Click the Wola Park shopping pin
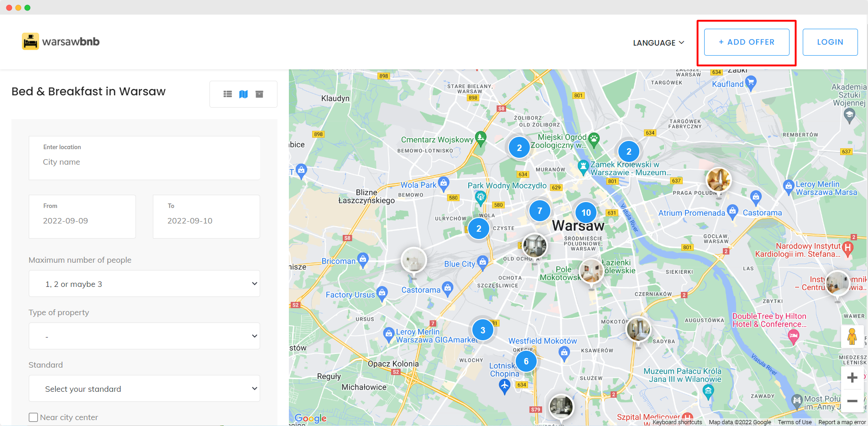Screen dimensions: 868x426 pyautogui.click(x=444, y=184)
